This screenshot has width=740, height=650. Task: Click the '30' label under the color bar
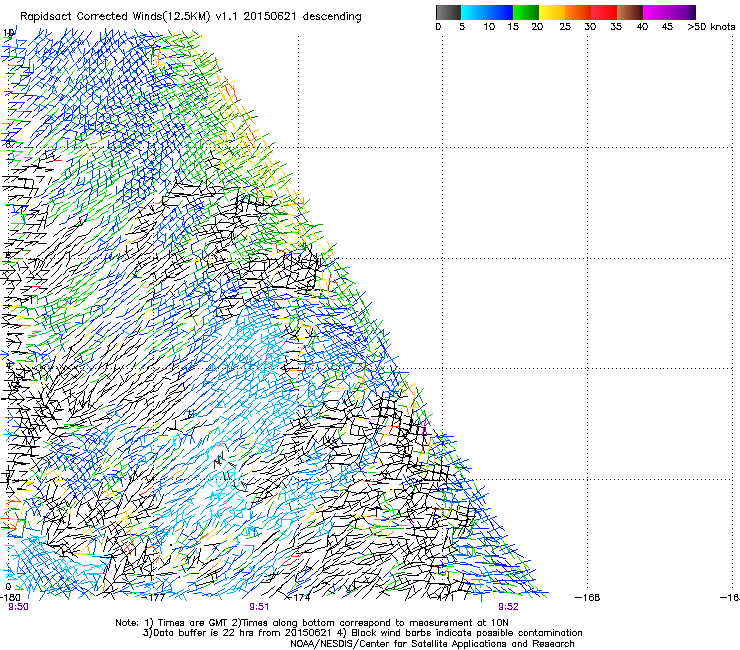[590, 27]
